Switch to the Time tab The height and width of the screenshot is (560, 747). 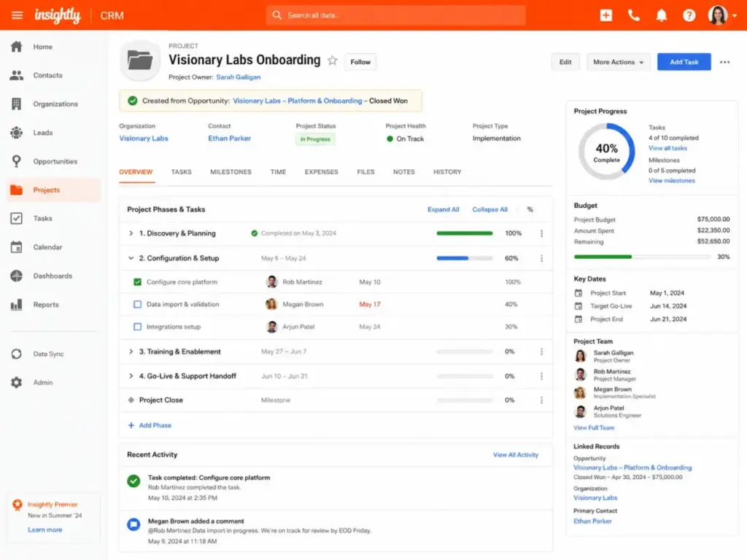coord(278,172)
